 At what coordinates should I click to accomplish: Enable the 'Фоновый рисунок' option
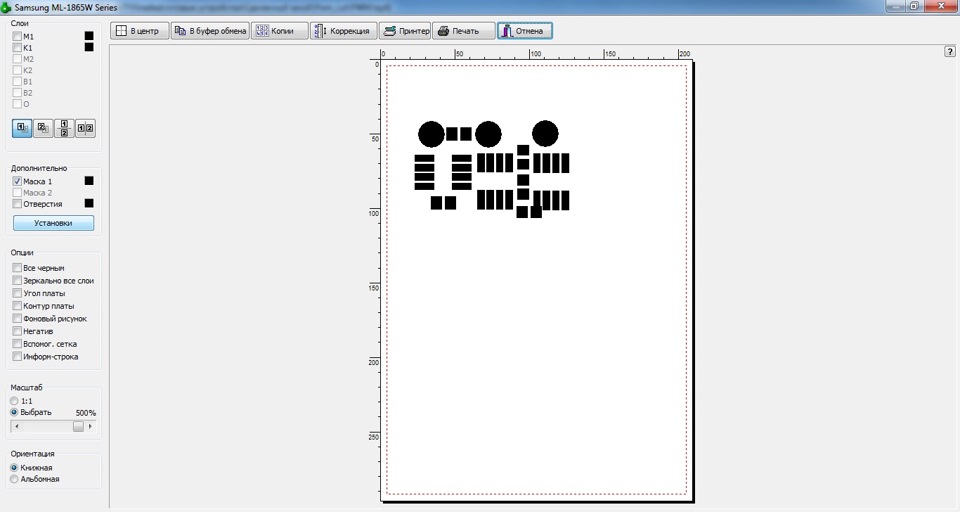[x=17, y=318]
